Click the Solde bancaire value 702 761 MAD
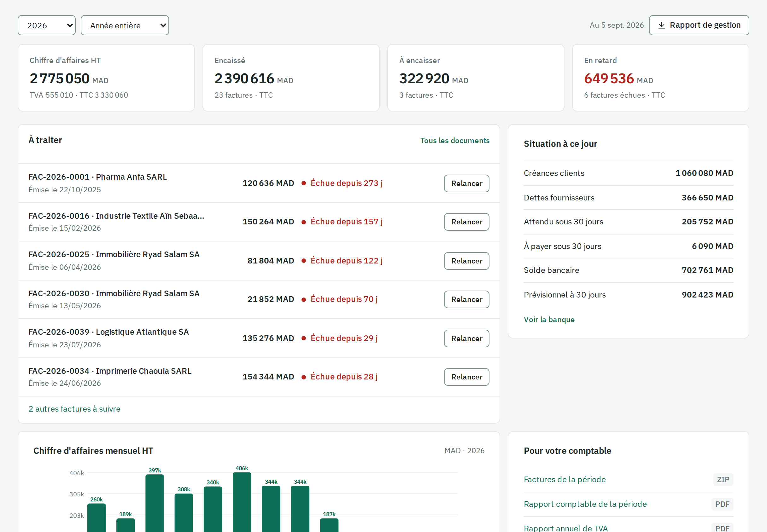This screenshot has width=767, height=532. (x=707, y=271)
